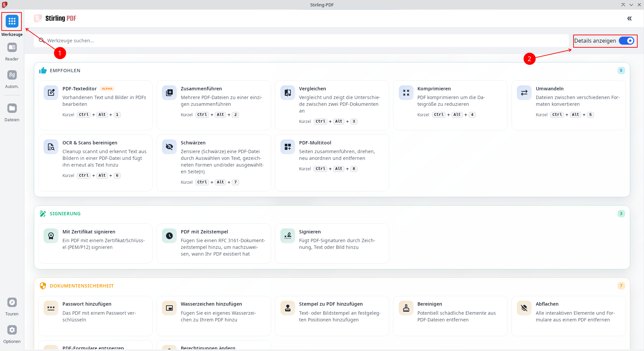Click the Stirling PDF logo
Image resolution: width=644 pixels, height=351 pixels.
pos(56,18)
